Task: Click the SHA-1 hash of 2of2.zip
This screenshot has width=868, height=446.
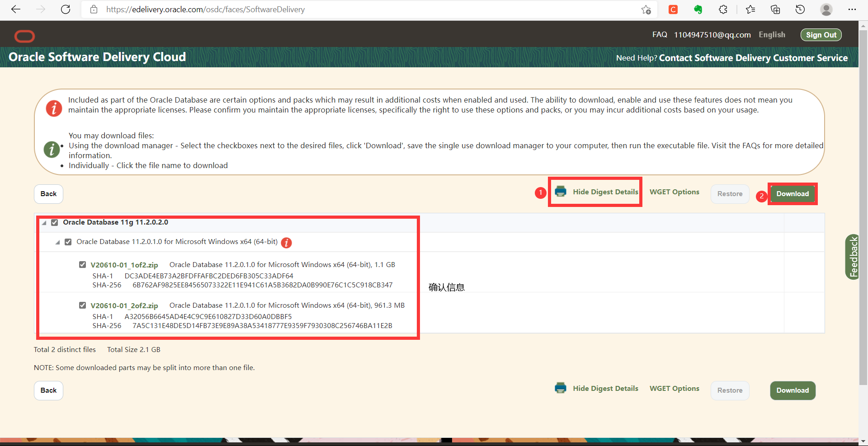Action: 208,316
